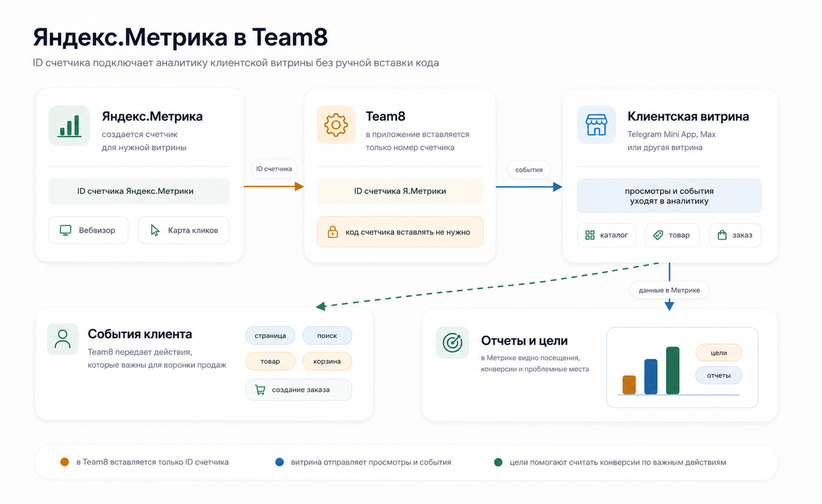Click the Вебвизор label
This screenshot has height=504, width=822.
tap(97, 230)
